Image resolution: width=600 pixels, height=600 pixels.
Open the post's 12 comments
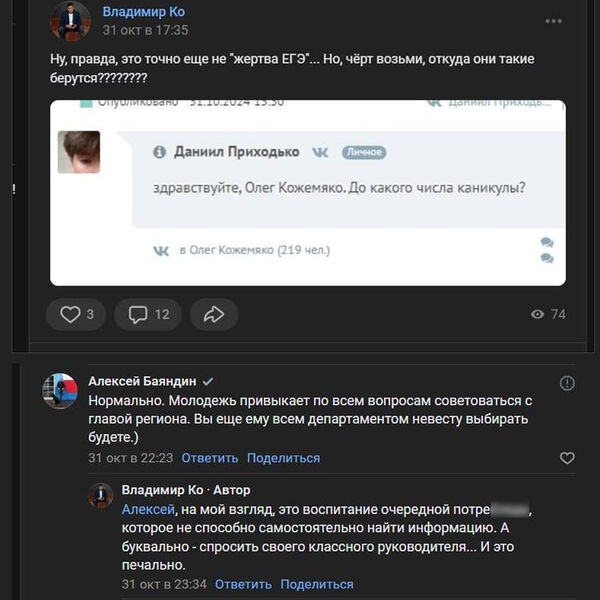click(x=148, y=314)
